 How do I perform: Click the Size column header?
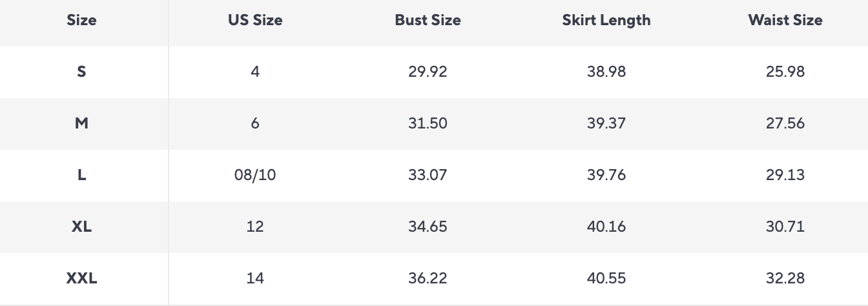pyautogui.click(x=81, y=20)
